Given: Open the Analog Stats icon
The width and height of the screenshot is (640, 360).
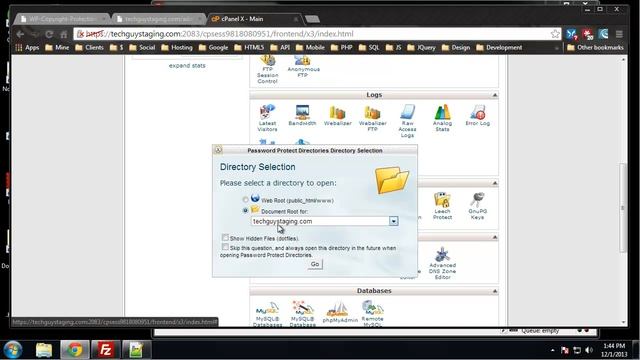Looking at the screenshot, I should pos(442,118).
